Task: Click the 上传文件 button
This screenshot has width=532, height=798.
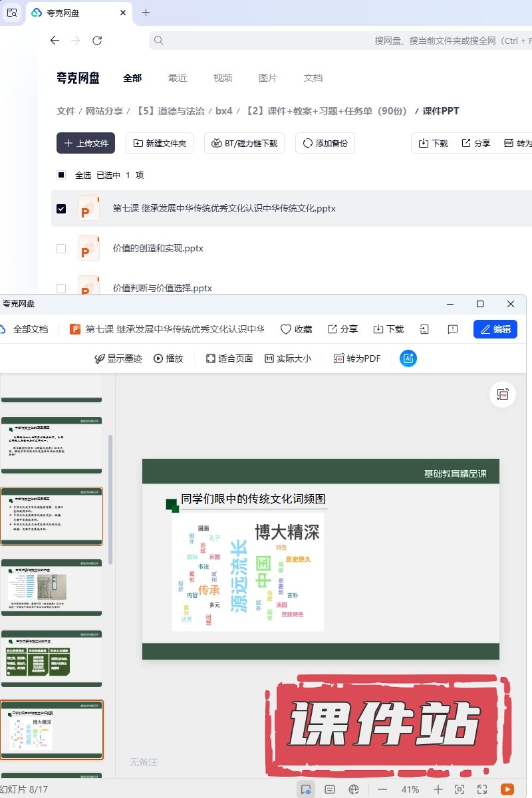Action: pos(86,143)
